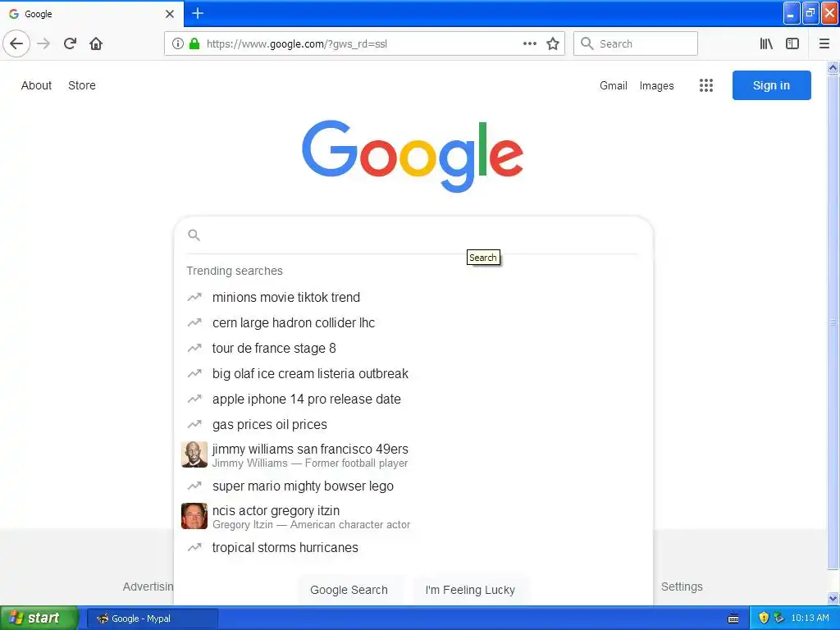Image resolution: width=840 pixels, height=630 pixels.
Task: Select 'apple iphone 14 pro release date'
Action: pos(413,399)
